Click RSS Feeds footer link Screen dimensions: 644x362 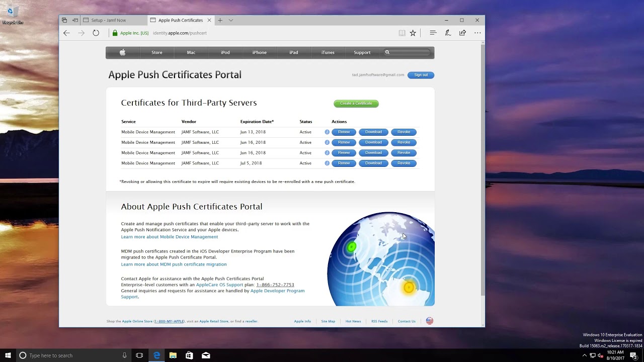(379, 321)
